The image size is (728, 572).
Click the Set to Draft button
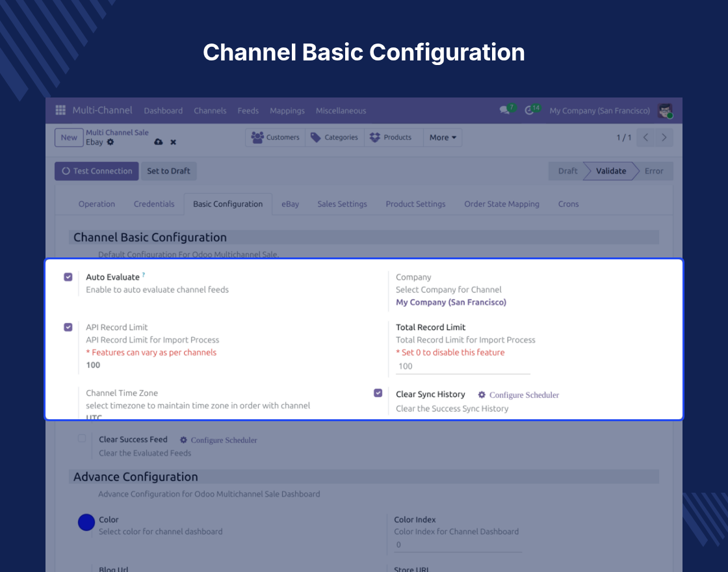(168, 171)
